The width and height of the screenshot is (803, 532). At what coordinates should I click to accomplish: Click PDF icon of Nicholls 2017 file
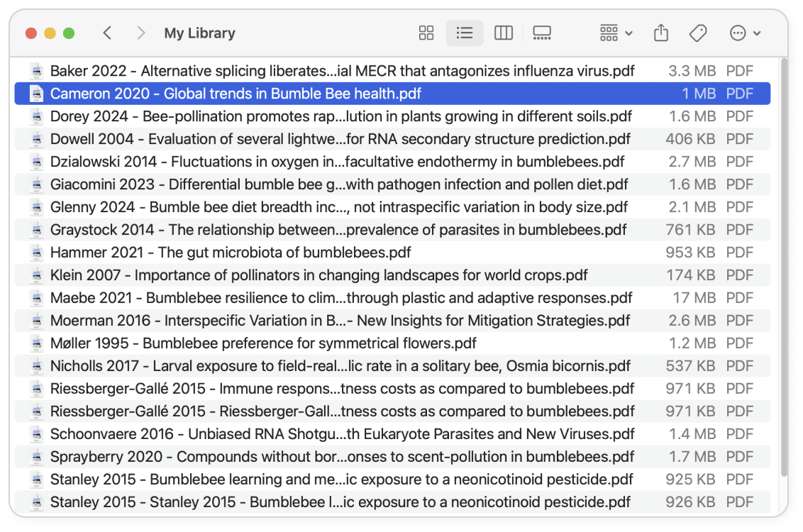point(36,366)
